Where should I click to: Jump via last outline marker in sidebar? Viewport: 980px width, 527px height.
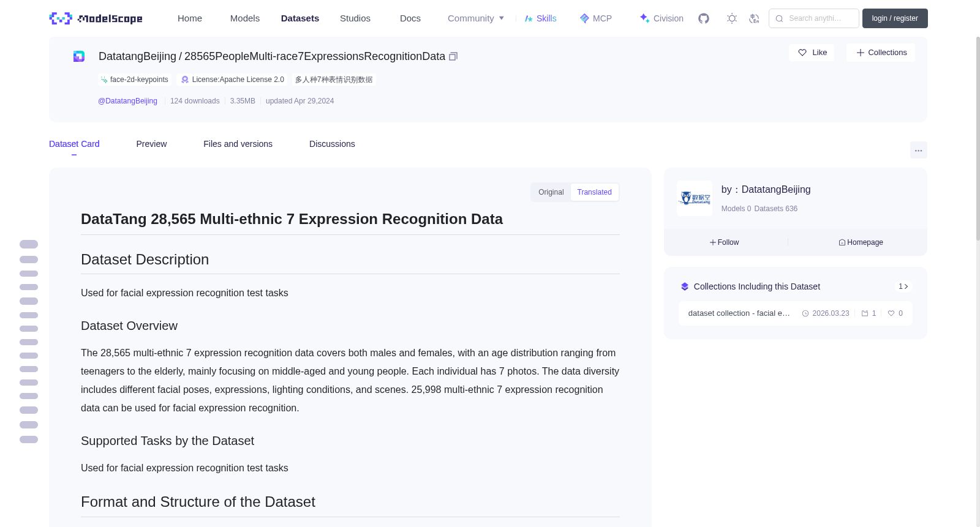[x=29, y=439]
